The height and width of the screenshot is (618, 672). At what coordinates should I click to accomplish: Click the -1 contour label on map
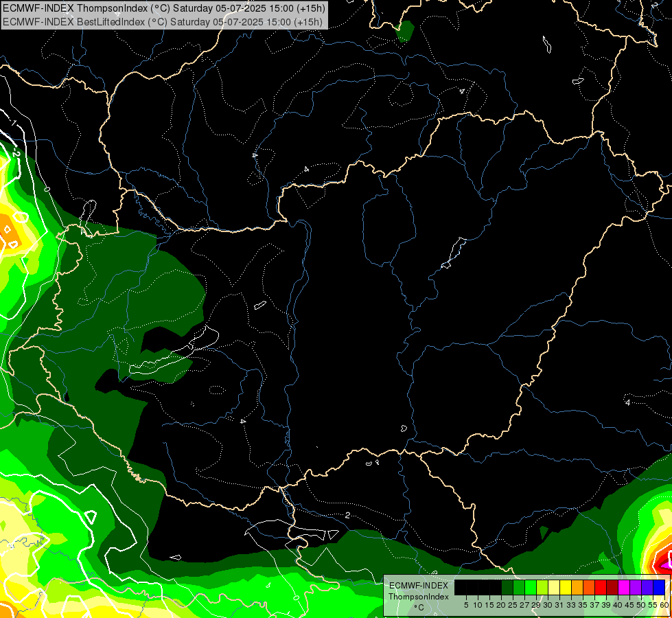click(13, 123)
